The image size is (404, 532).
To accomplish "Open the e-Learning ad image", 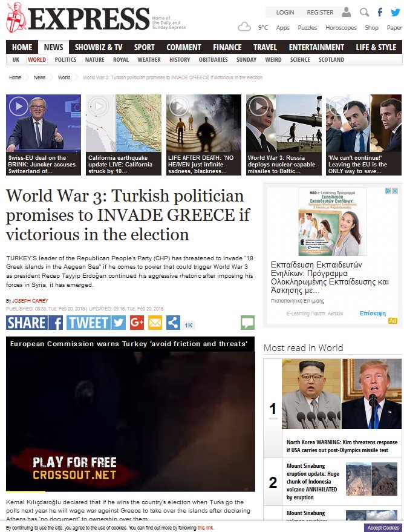I will point(333,222).
